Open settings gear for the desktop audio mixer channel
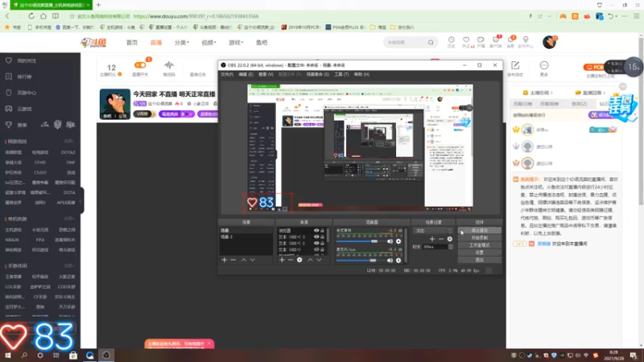This screenshot has width=644, height=362. click(398, 241)
